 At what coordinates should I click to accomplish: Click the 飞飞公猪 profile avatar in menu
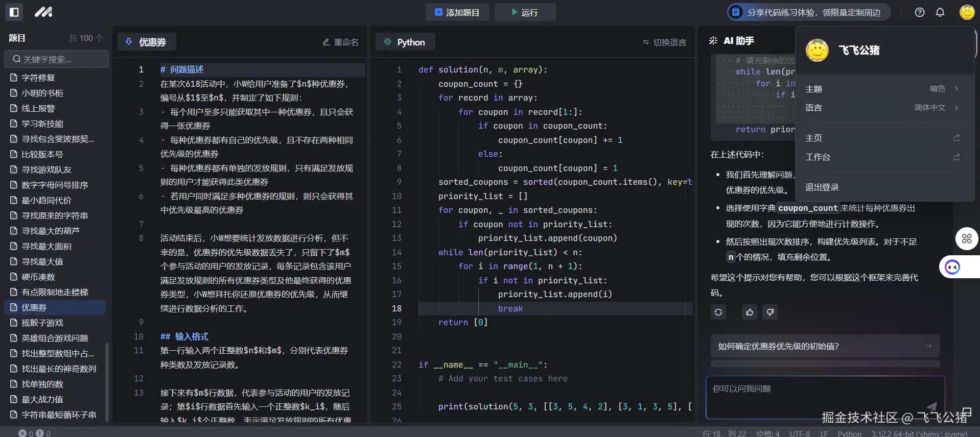pos(817,50)
